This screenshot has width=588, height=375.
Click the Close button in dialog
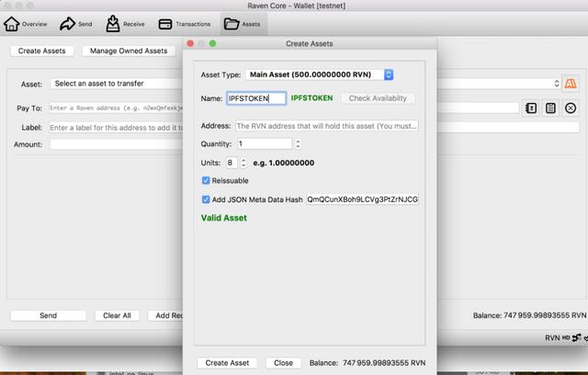click(x=283, y=363)
